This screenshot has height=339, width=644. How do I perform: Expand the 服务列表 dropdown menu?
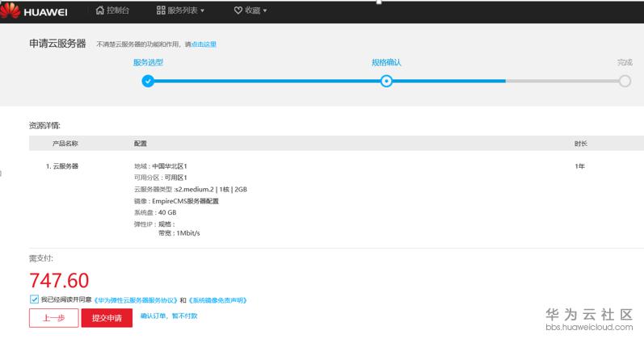click(180, 10)
